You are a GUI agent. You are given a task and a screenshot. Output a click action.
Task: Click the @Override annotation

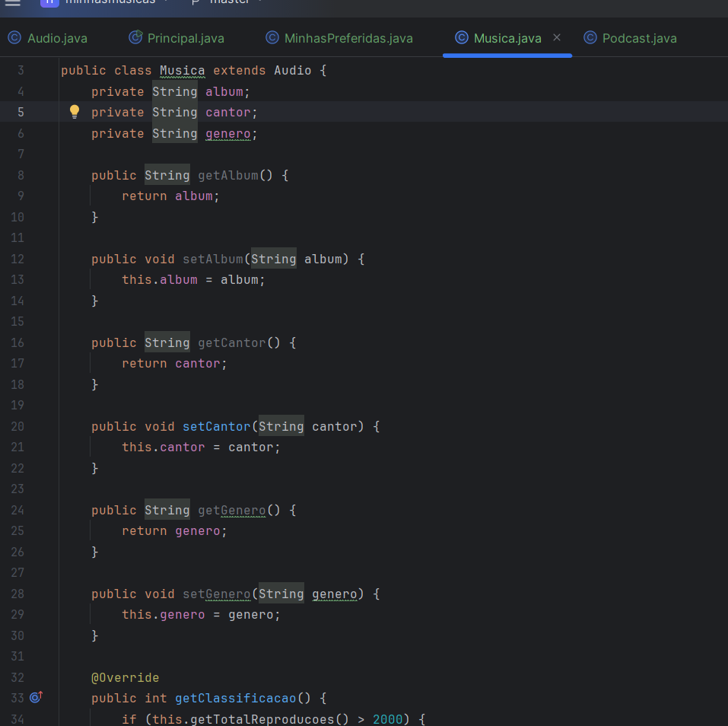pos(126,678)
